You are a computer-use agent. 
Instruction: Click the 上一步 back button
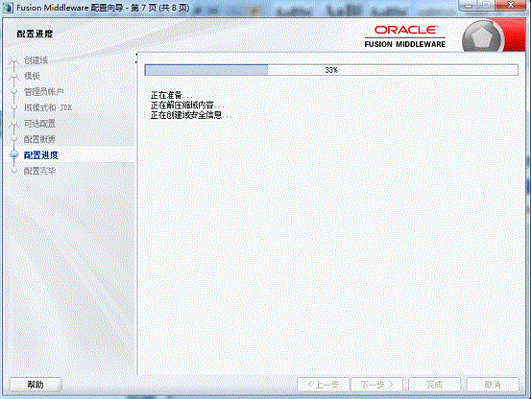(x=323, y=385)
